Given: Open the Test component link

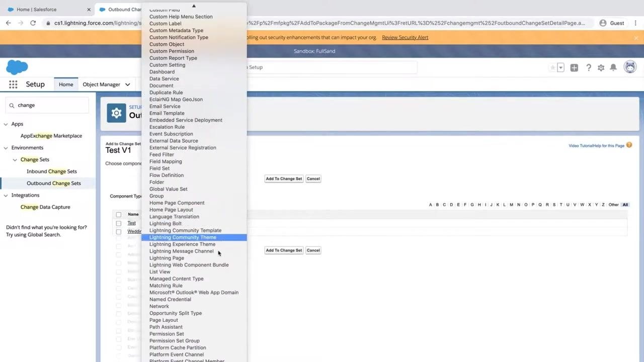Looking at the screenshot, I should [x=131, y=223].
